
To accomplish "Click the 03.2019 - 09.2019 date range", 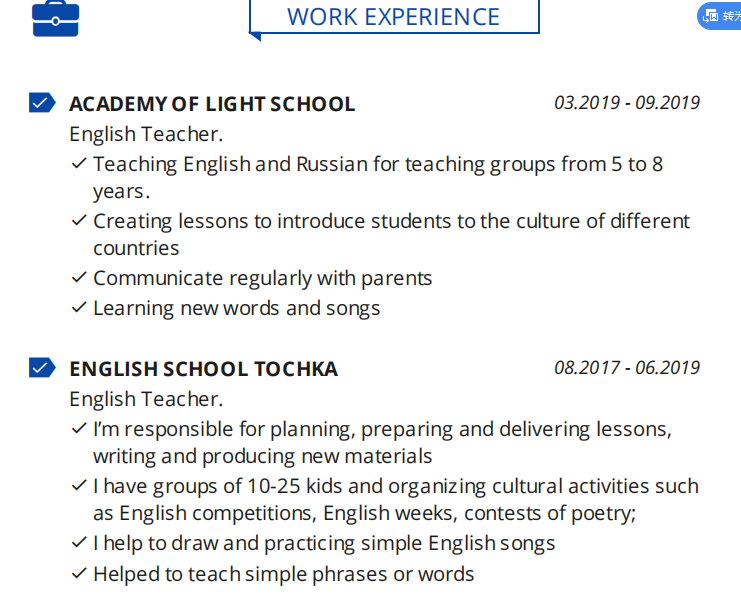I will (627, 103).
